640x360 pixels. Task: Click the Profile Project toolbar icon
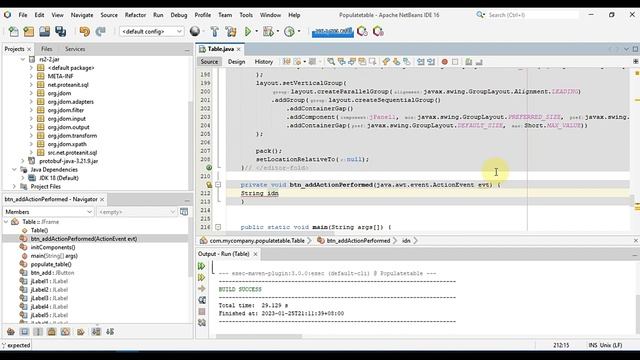click(289, 31)
